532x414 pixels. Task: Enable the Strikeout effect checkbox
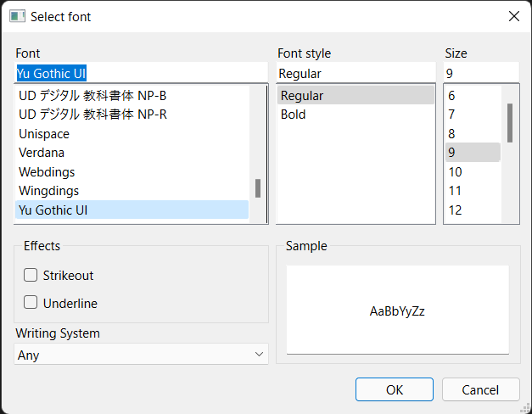click(31, 275)
